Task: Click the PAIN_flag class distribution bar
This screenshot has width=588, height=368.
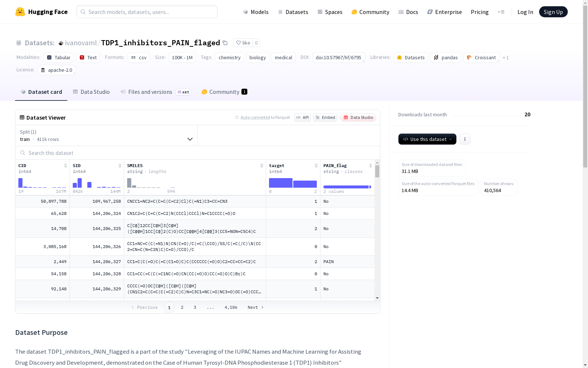Action: point(347,187)
